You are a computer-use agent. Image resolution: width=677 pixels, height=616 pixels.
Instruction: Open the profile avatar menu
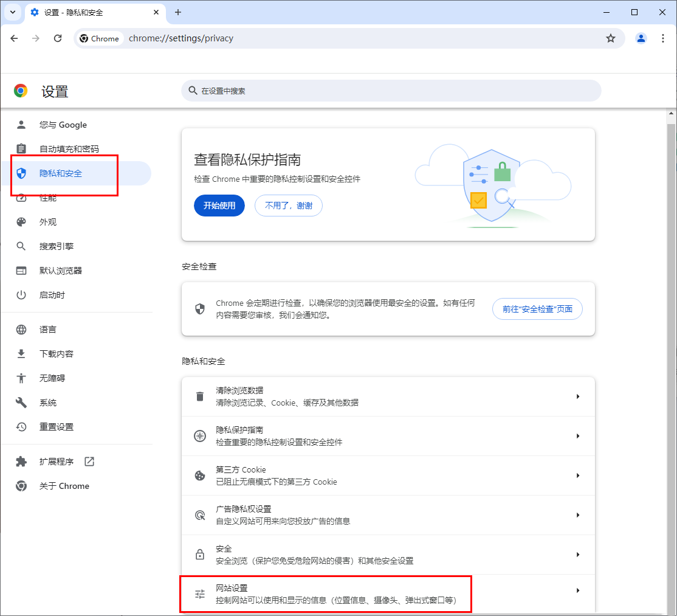641,38
